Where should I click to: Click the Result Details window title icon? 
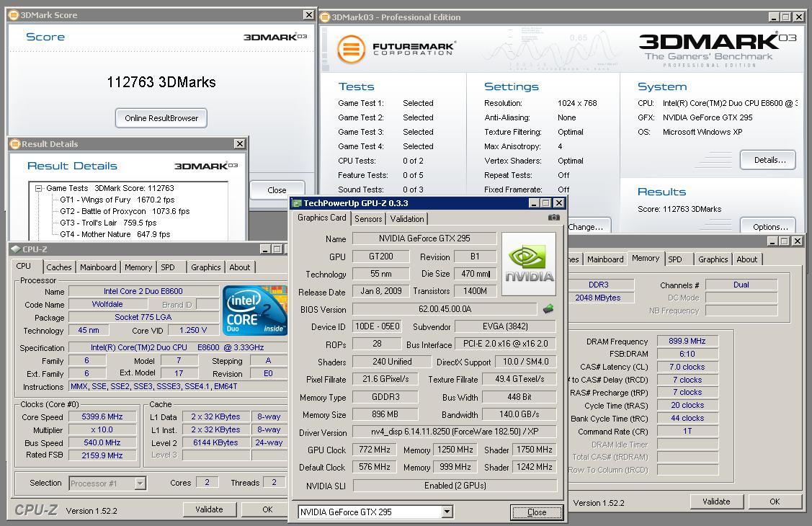[x=15, y=144]
